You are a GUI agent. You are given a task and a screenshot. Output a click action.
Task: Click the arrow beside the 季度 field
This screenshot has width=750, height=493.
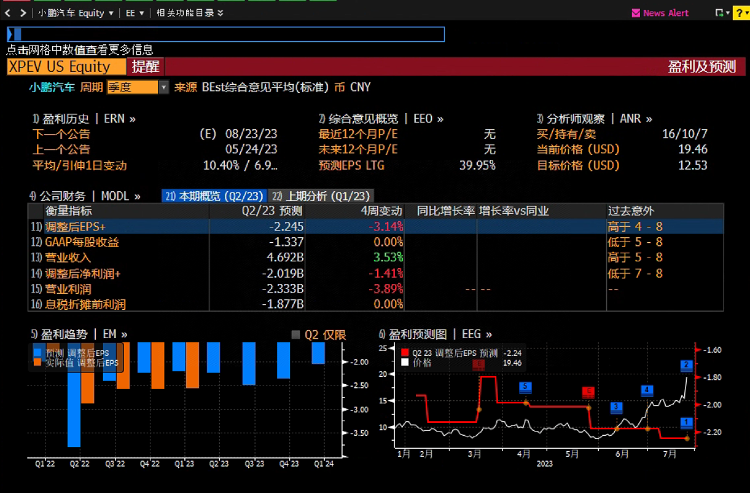point(164,87)
